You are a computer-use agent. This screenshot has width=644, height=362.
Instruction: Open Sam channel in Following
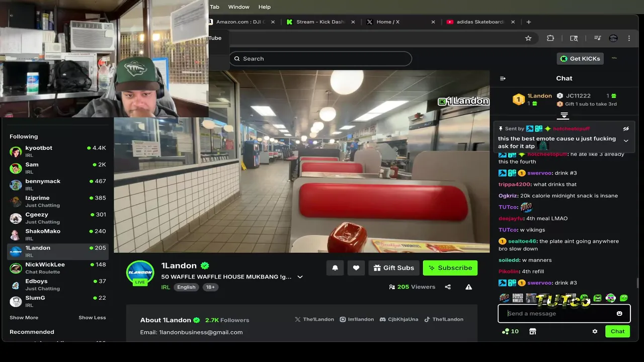[x=58, y=168]
